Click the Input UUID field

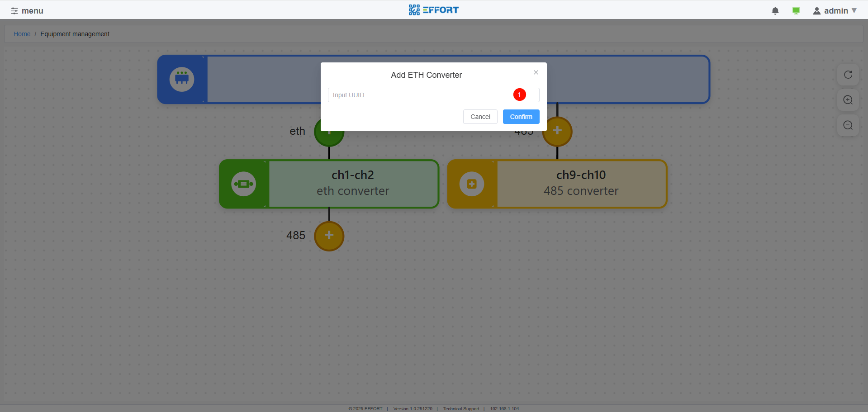coord(421,95)
